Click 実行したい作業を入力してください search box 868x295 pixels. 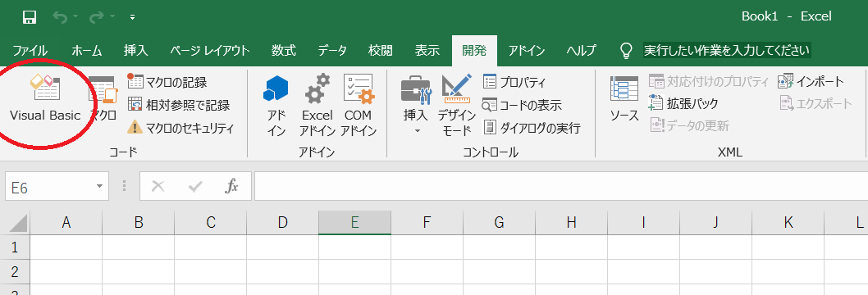pos(726,51)
